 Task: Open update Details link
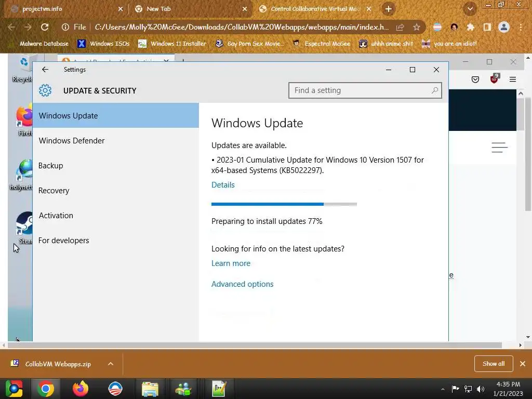click(x=223, y=184)
